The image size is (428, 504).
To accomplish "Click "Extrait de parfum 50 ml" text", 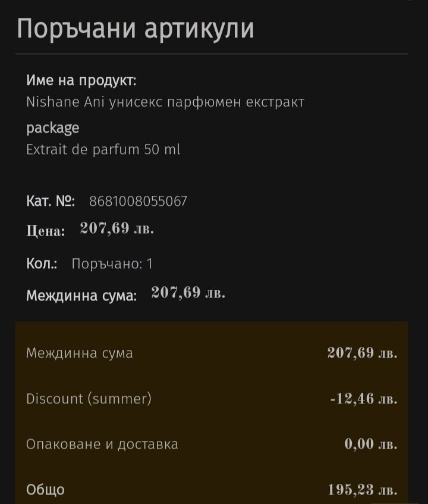I will [x=103, y=149].
